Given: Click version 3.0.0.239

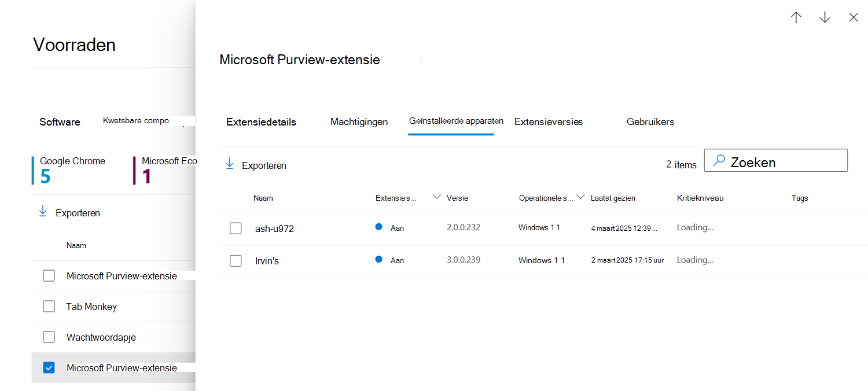Looking at the screenshot, I should tap(464, 260).
